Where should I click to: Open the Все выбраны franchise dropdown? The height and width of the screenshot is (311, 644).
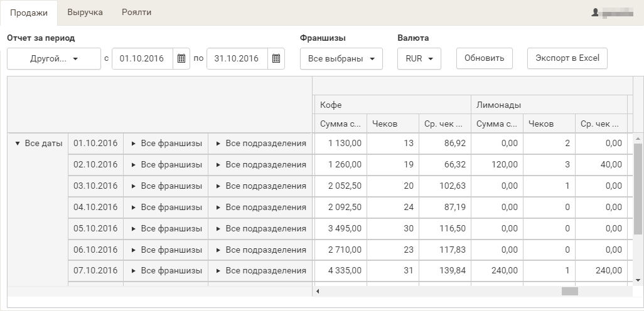[x=341, y=59]
